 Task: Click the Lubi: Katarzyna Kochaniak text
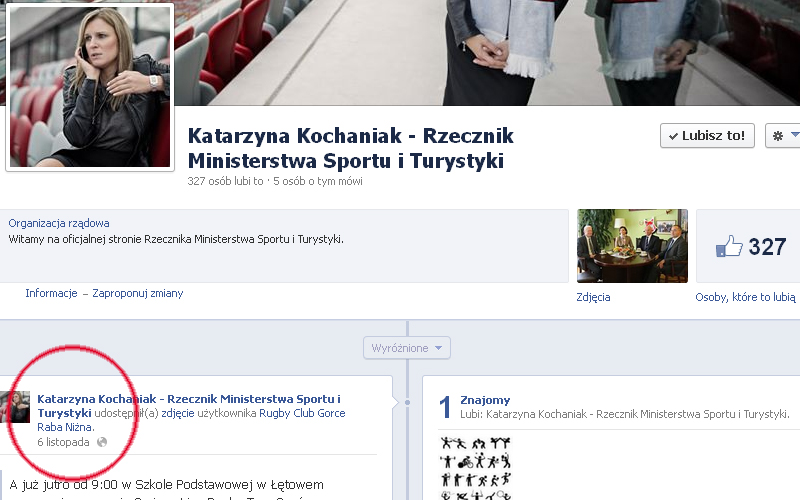pyautogui.click(x=625, y=414)
